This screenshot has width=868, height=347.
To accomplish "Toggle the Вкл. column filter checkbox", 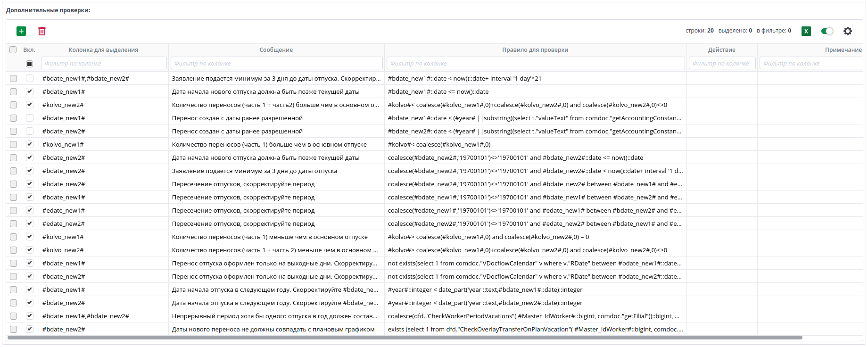I will (x=30, y=64).
